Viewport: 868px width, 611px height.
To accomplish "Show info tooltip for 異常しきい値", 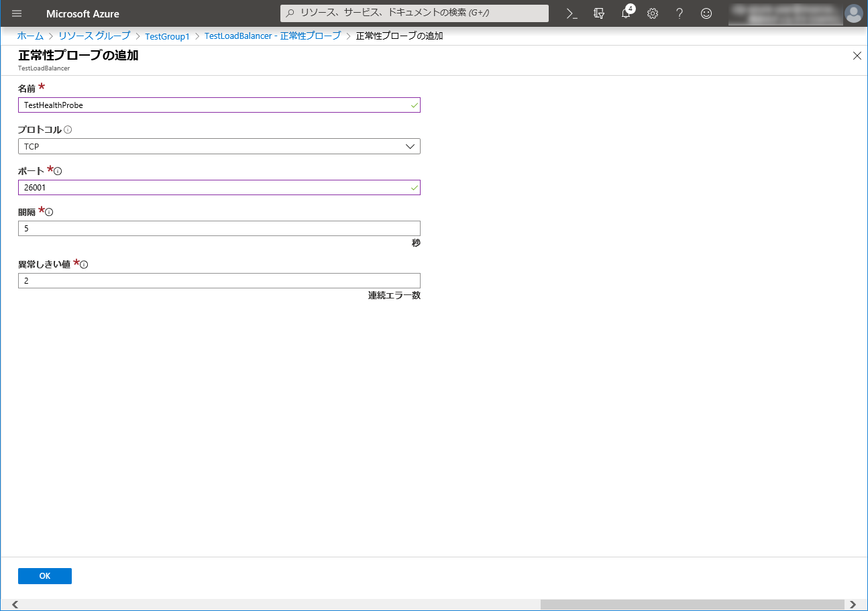I will coord(84,264).
